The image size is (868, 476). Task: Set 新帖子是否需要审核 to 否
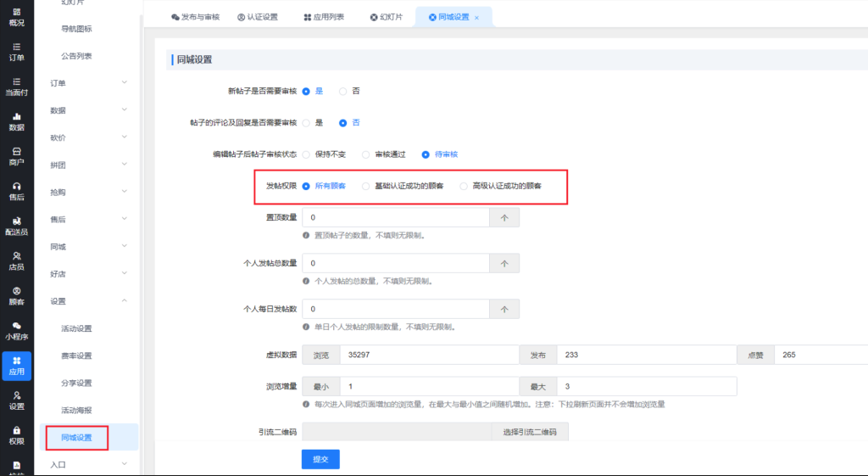(343, 91)
